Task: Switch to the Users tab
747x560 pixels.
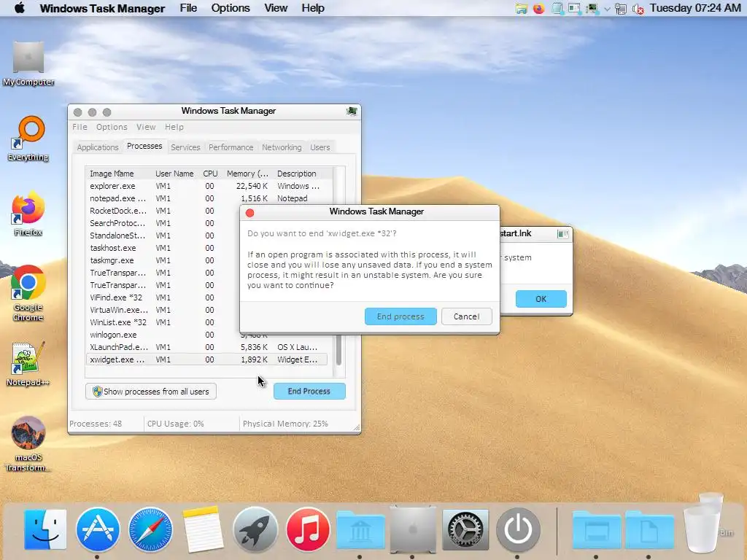Action: point(320,147)
